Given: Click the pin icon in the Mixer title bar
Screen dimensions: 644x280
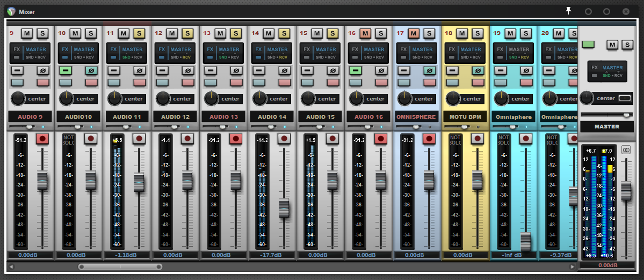Looking at the screenshot, I should pos(568,11).
